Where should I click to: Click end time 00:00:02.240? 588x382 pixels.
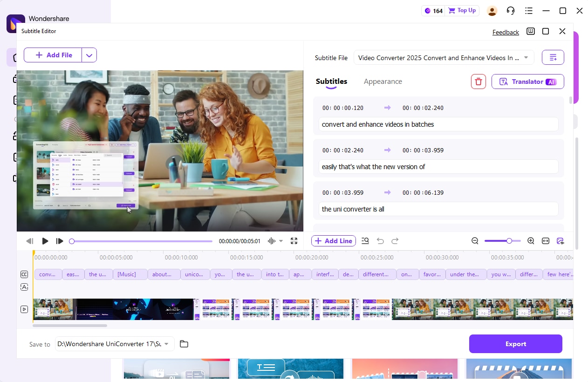(423, 108)
